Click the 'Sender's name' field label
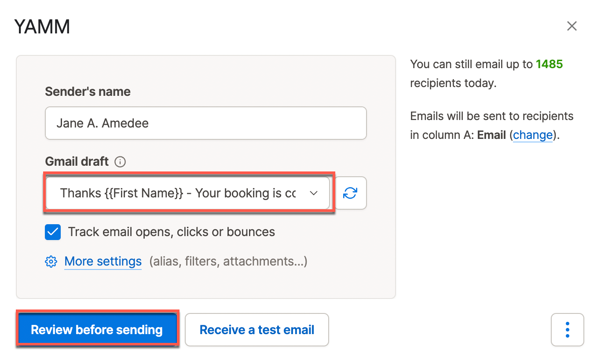The height and width of the screenshot is (364, 601). click(88, 92)
